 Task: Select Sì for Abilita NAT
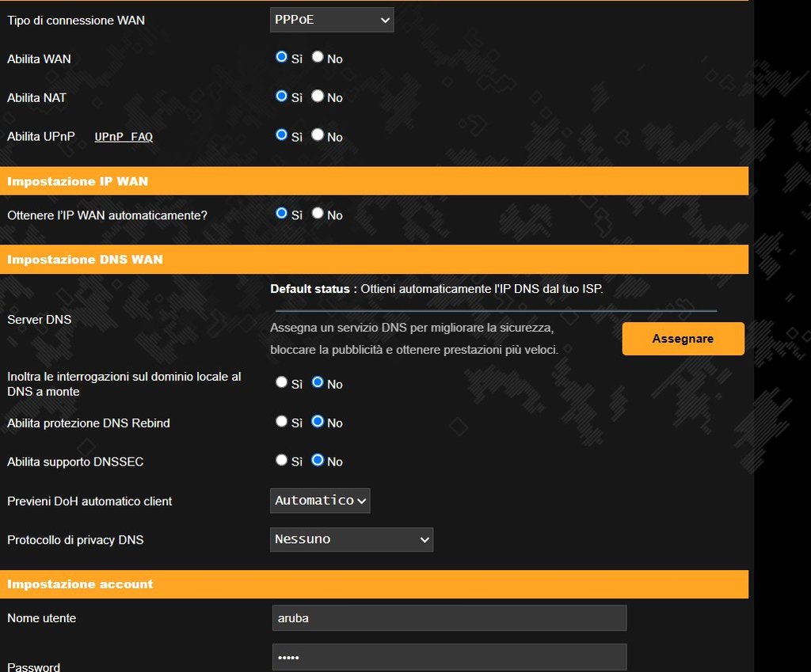pyautogui.click(x=281, y=96)
